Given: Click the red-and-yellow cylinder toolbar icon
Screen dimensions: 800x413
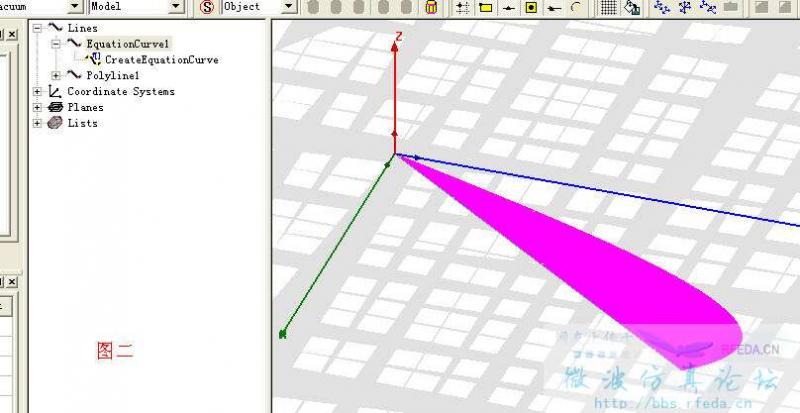Looking at the screenshot, I should 431,7.
